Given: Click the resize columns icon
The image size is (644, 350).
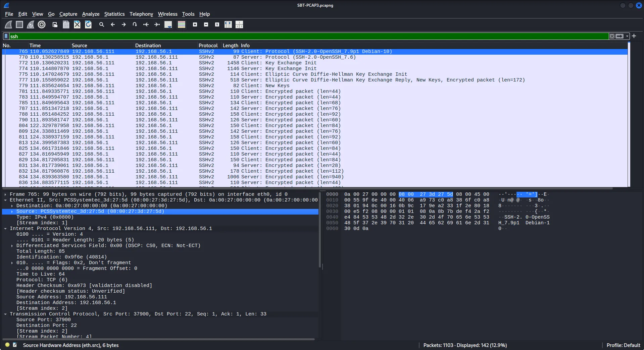Looking at the screenshot, I should click(228, 24).
